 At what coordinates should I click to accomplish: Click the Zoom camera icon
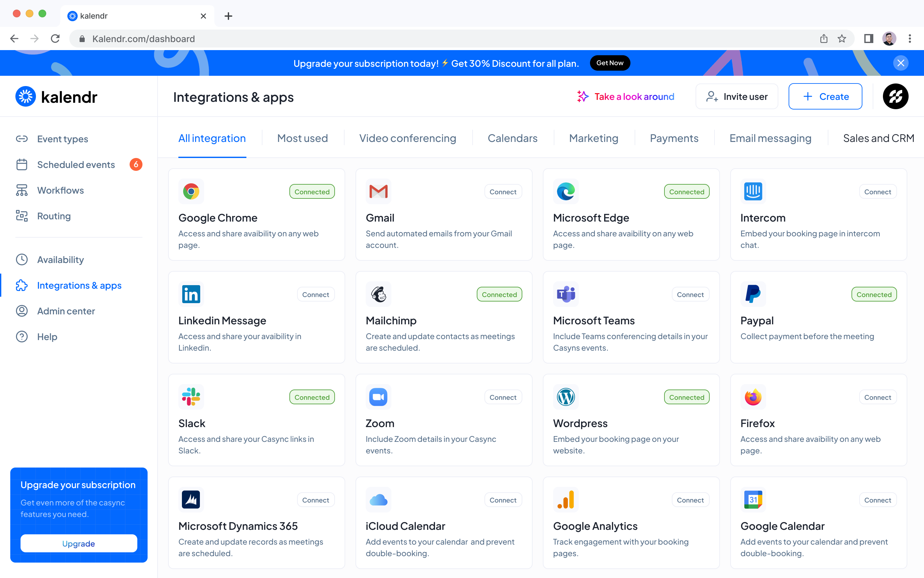(378, 397)
